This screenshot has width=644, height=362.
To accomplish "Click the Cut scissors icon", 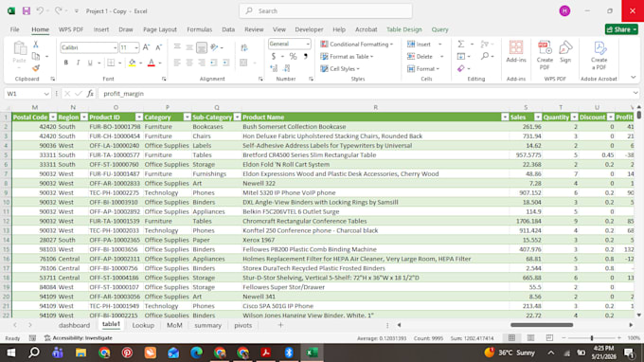I will (36, 45).
